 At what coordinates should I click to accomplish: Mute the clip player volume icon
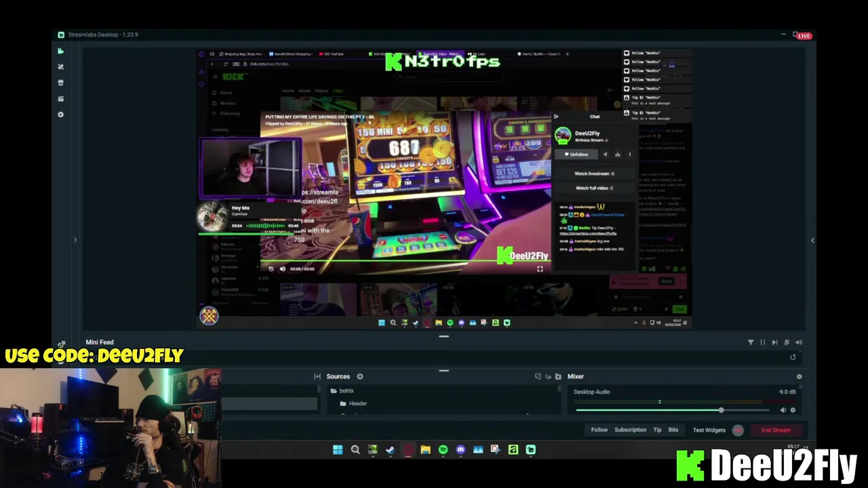282,269
